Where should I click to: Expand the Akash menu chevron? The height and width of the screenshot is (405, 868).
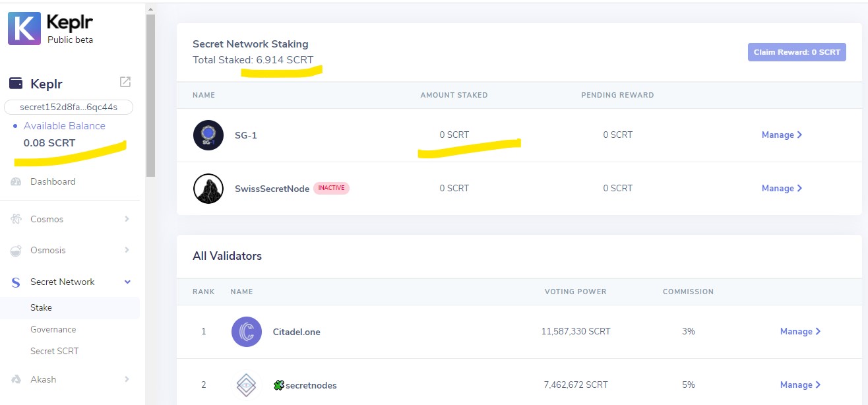127,379
